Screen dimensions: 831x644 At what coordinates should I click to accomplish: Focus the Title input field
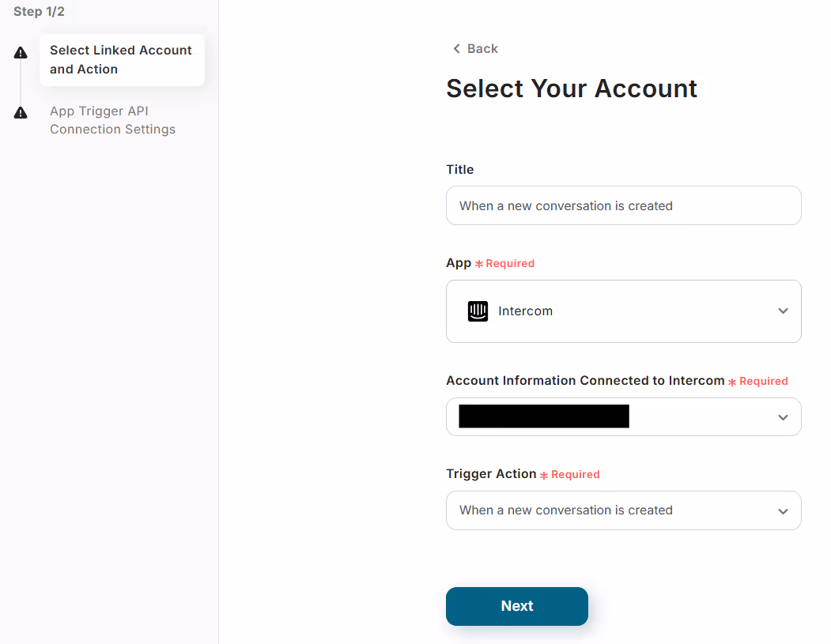pos(623,205)
